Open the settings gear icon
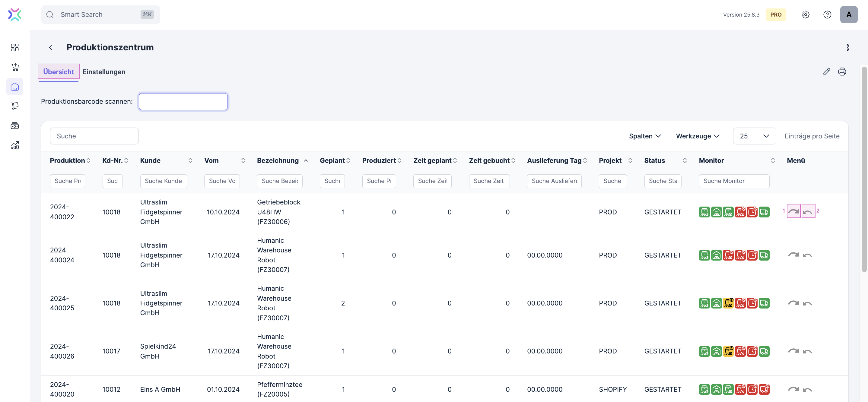Image resolution: width=868 pixels, height=402 pixels. (805, 14)
